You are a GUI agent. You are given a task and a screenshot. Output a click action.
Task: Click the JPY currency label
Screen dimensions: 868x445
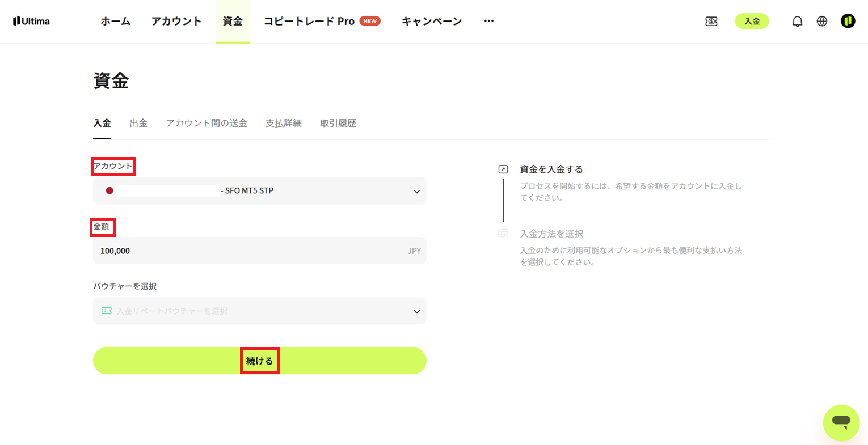pyautogui.click(x=414, y=251)
